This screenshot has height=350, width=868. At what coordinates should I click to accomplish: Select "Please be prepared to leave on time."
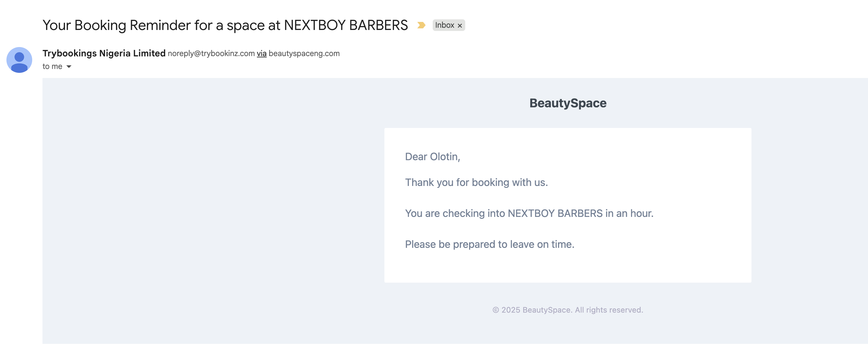(490, 245)
